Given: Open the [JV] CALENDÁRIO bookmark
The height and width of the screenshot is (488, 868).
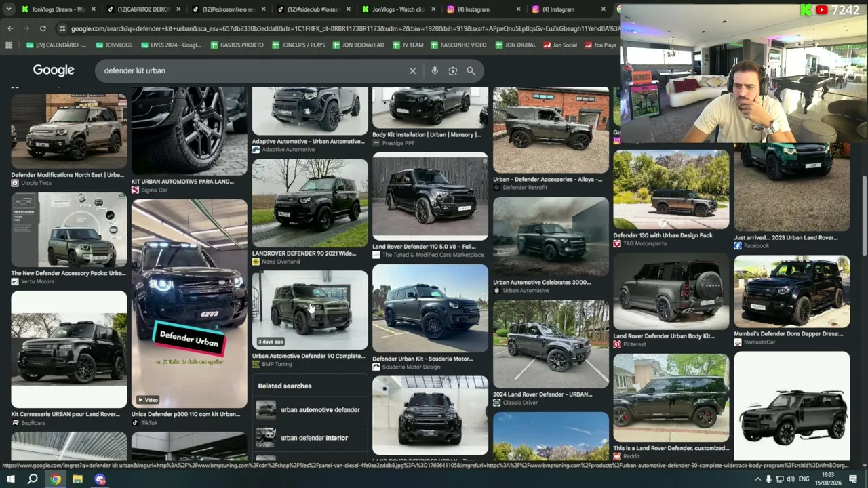Looking at the screenshot, I should pos(56,45).
